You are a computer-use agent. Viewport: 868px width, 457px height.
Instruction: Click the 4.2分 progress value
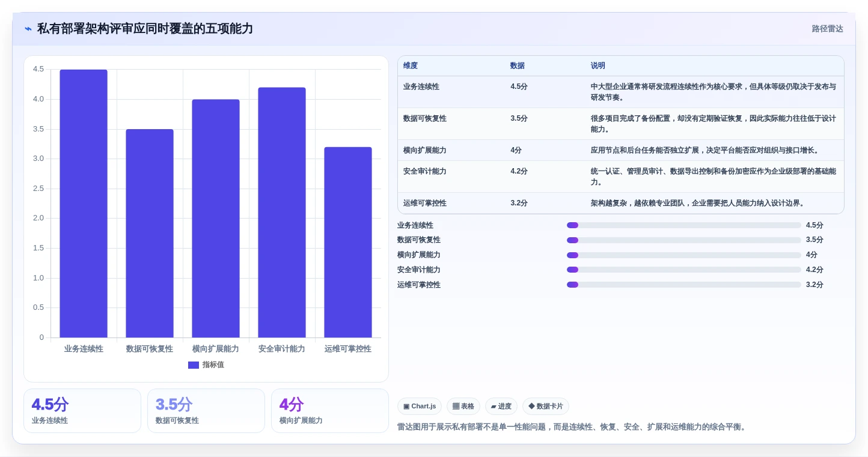pos(815,270)
